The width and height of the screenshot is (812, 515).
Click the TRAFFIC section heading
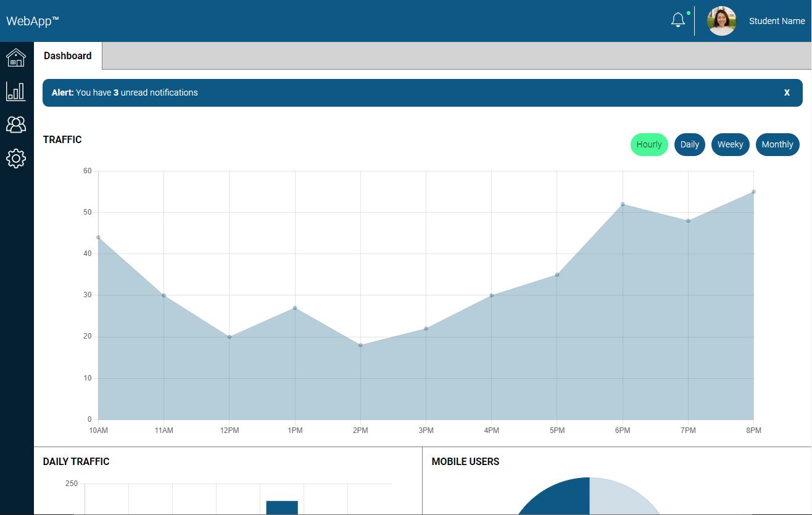pos(62,139)
